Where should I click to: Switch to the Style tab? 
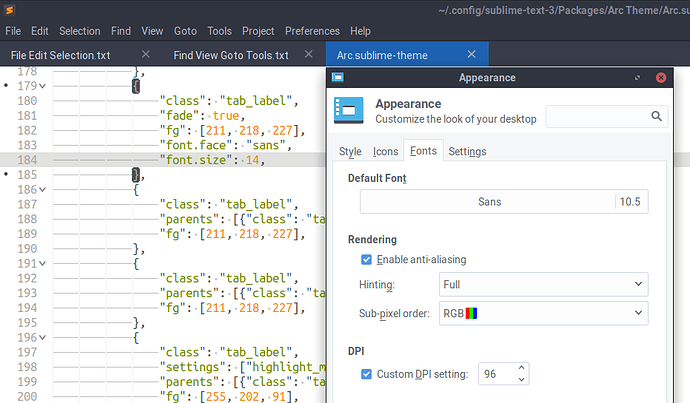[350, 151]
